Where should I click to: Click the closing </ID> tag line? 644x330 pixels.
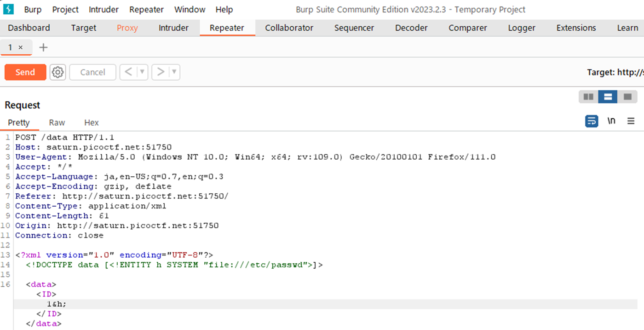(x=49, y=314)
